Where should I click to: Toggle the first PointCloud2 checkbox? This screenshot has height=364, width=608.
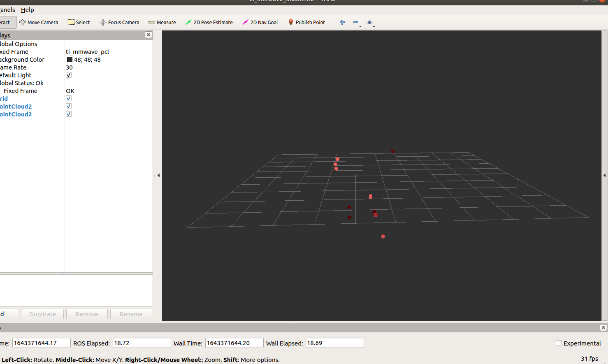point(69,106)
